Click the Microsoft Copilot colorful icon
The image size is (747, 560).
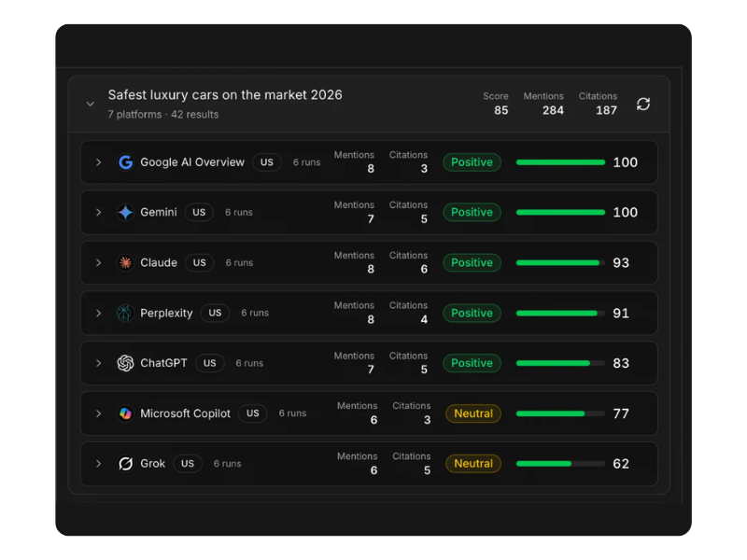[x=125, y=413]
